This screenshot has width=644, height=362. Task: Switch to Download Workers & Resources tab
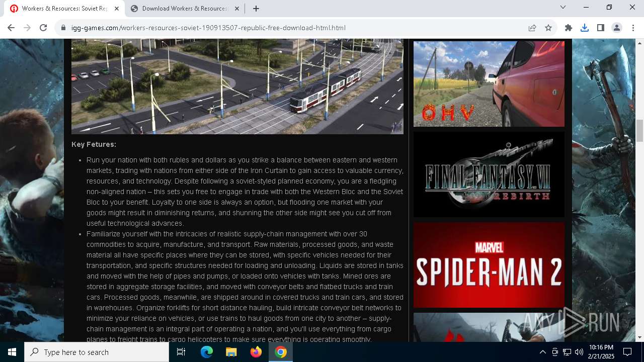click(185, 8)
